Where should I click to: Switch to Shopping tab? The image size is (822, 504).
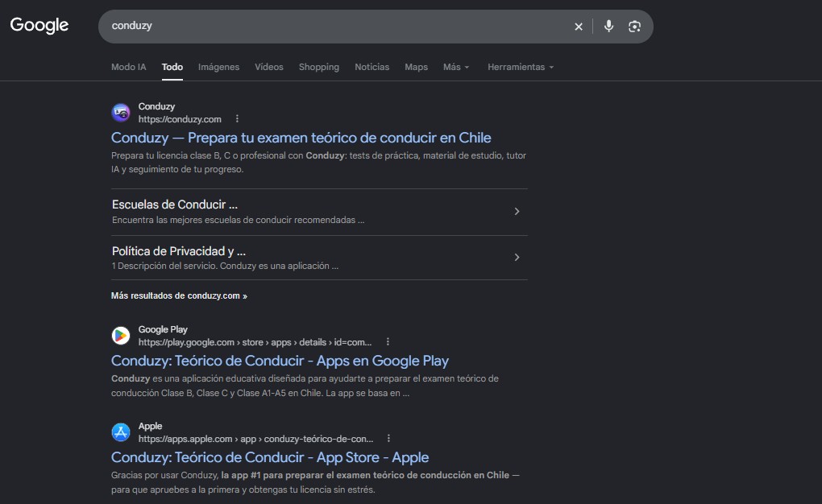tap(319, 67)
